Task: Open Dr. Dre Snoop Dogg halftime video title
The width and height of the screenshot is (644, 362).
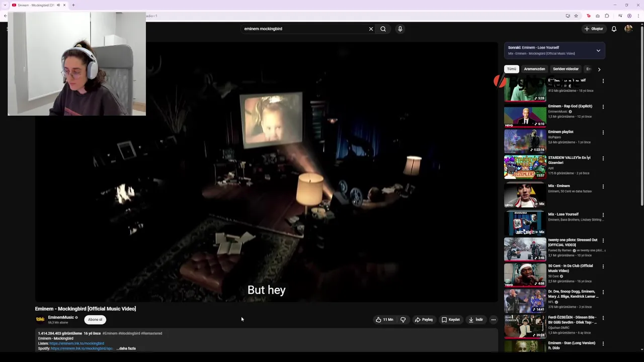Action: (x=573, y=294)
